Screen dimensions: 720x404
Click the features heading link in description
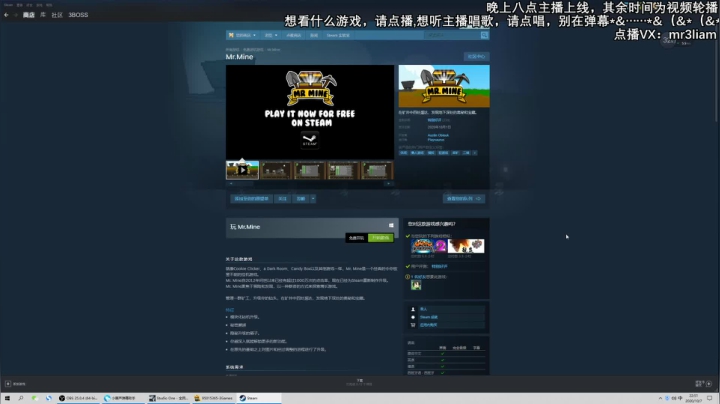point(230,310)
